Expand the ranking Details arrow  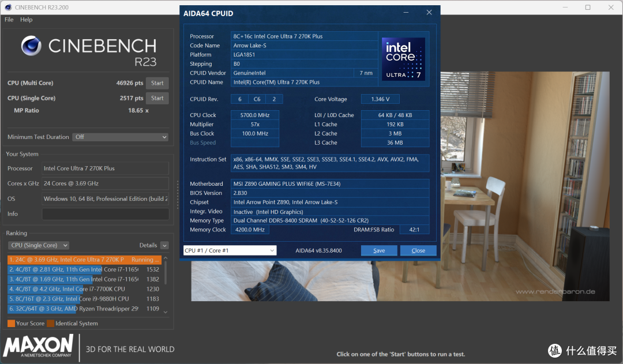[x=164, y=246]
